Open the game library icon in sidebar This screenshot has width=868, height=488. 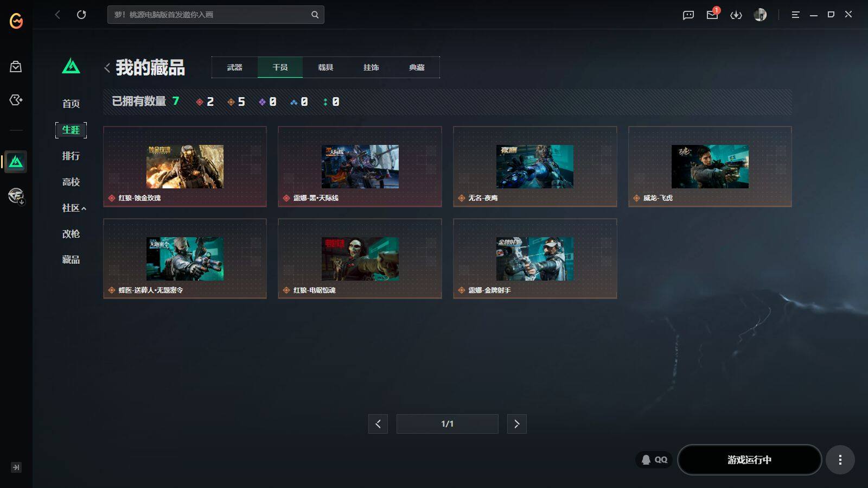[x=16, y=100]
